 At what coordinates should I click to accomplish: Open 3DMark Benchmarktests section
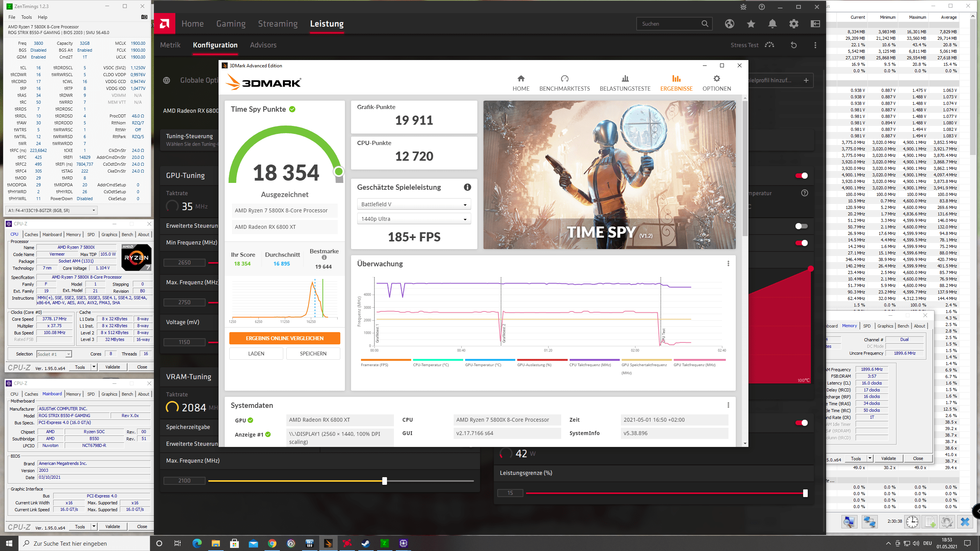tap(565, 83)
